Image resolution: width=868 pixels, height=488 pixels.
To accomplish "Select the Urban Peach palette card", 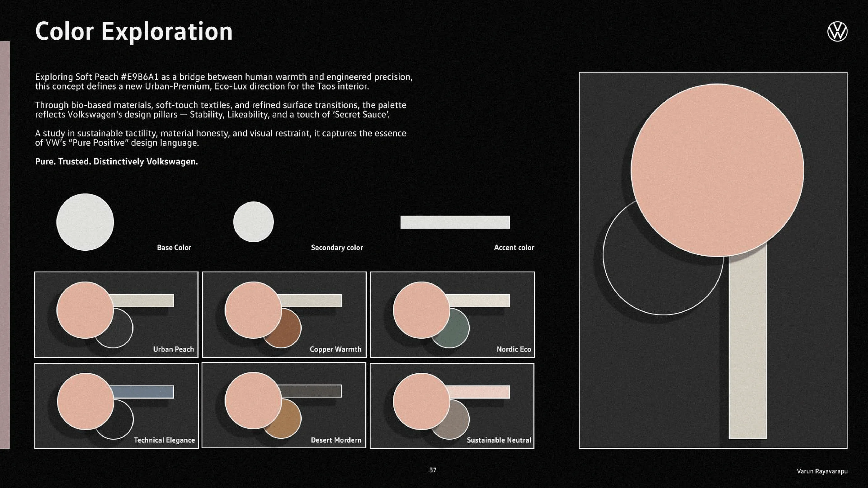I will pyautogui.click(x=116, y=314).
